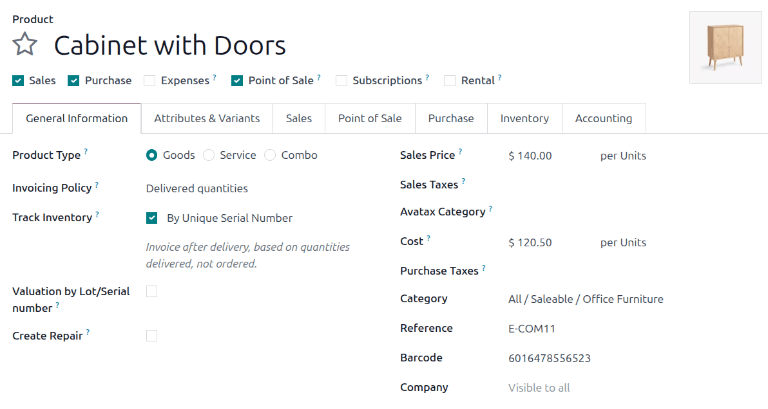Screen dimensions: 768x409
Task: Click the cabinet product image thumbnail
Action: [x=725, y=46]
